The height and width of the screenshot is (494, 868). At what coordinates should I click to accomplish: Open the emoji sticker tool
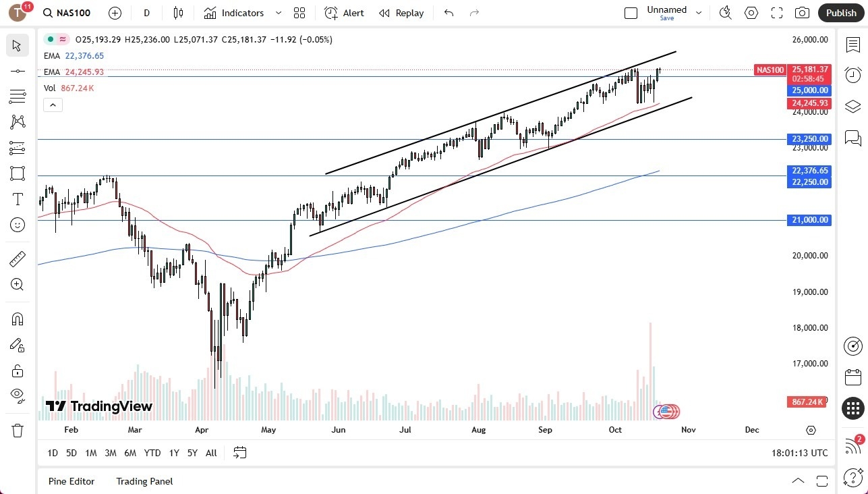click(18, 224)
